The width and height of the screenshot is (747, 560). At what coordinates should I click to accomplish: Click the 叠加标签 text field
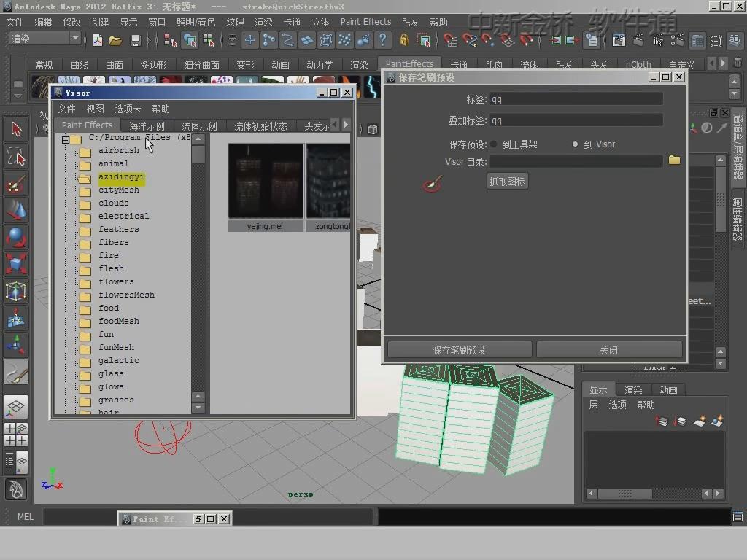tap(576, 120)
